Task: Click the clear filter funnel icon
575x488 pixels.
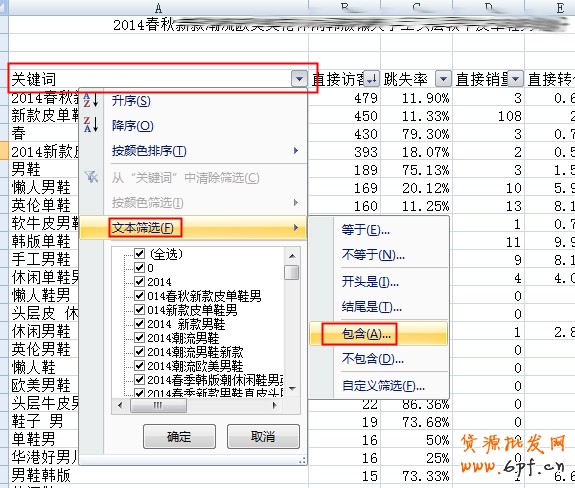Action: [91, 177]
